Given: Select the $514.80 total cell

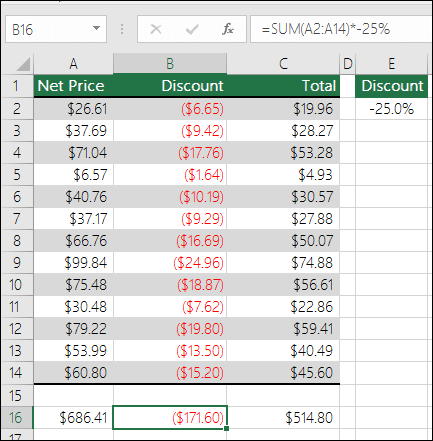Looking at the screenshot, I should point(283,417).
